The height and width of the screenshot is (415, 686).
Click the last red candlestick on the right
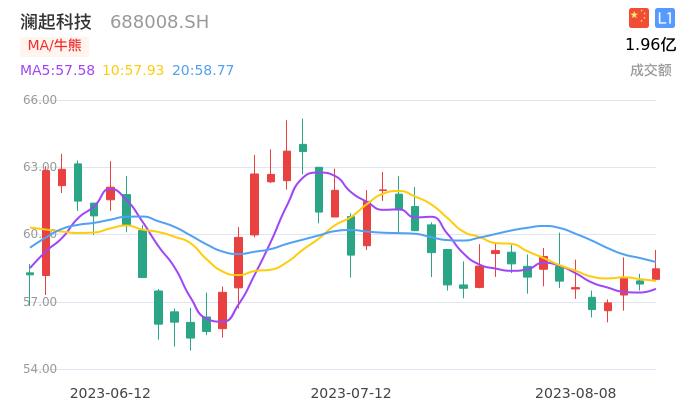[656, 273]
